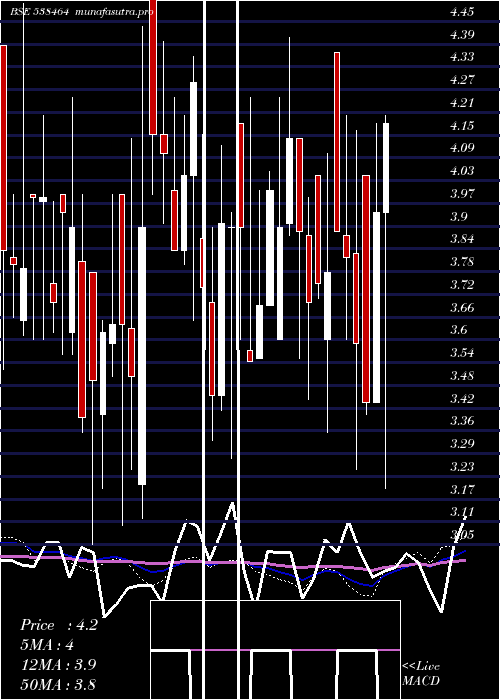The width and height of the screenshot is (500, 700).
Task: Select the 3.72 axis label
Action: pyautogui.click(x=462, y=285)
